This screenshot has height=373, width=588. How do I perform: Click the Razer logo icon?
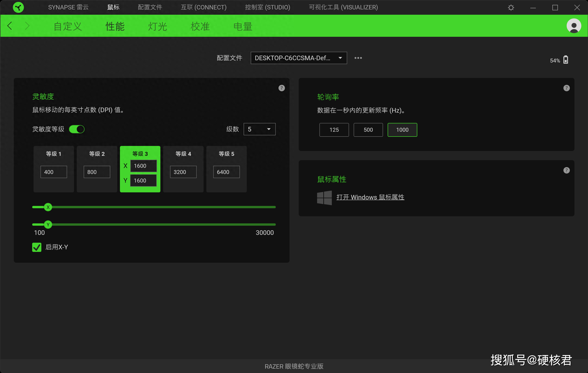tap(18, 7)
